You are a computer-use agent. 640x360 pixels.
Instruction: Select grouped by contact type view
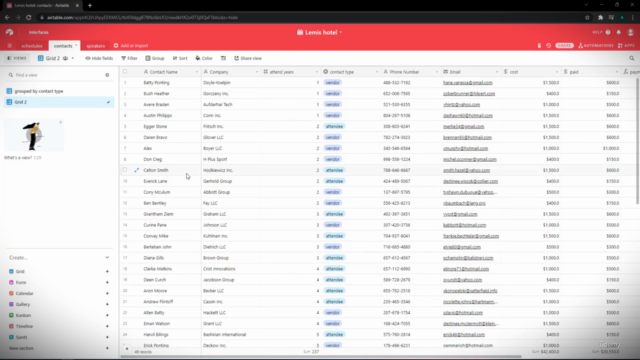point(60,91)
